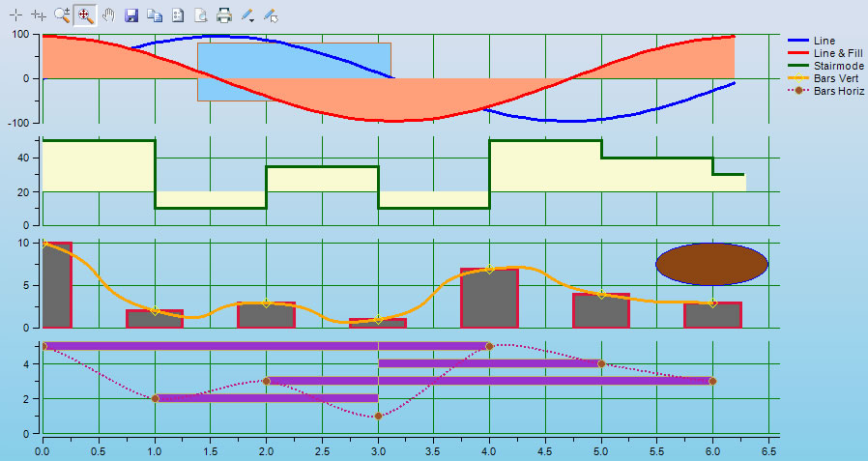
Task: Enable the hand pan tool
Action: 108,15
